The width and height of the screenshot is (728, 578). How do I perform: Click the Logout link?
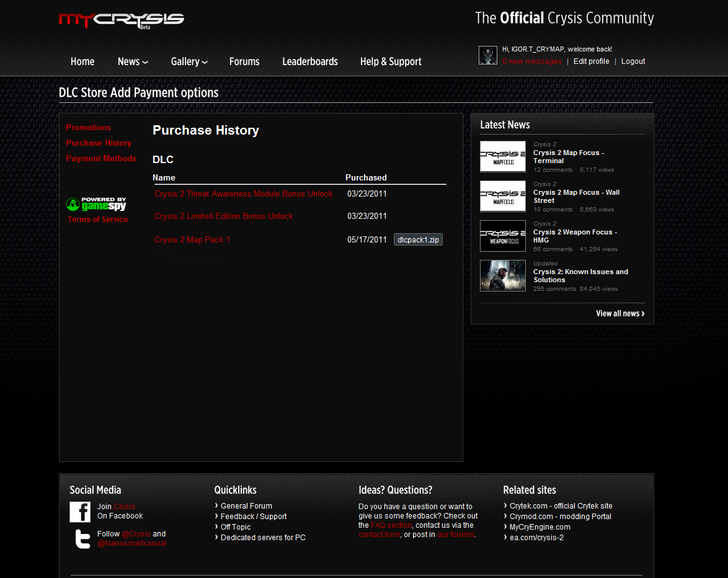point(633,61)
